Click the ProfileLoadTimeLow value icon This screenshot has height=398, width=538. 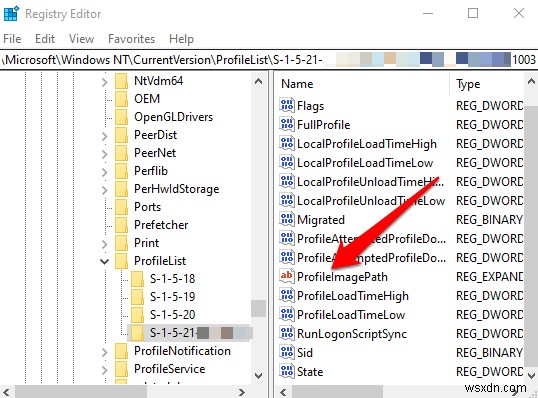[x=286, y=314]
